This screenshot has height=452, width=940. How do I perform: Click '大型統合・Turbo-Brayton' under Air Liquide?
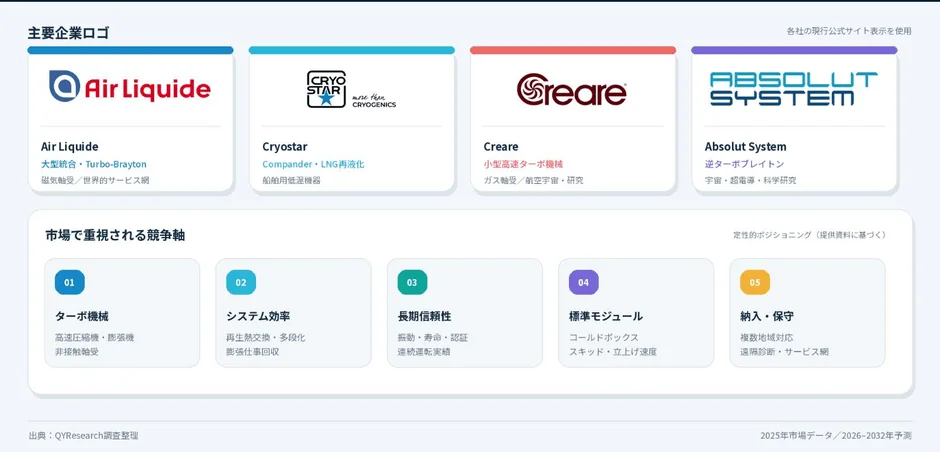pos(94,164)
